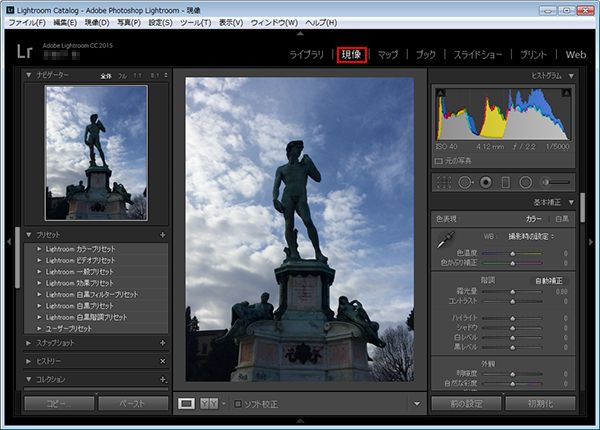
Task: Expand Lightroom Video Presets folder
Action: (x=39, y=261)
